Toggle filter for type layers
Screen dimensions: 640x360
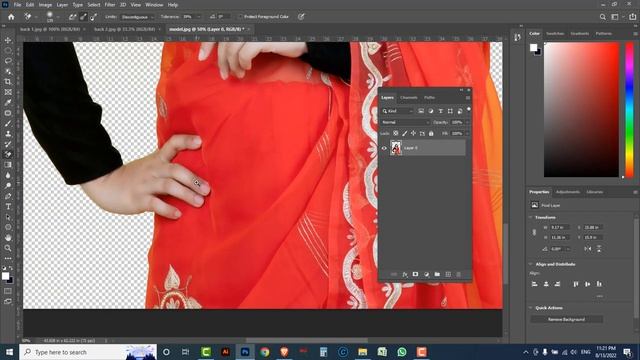pos(440,111)
